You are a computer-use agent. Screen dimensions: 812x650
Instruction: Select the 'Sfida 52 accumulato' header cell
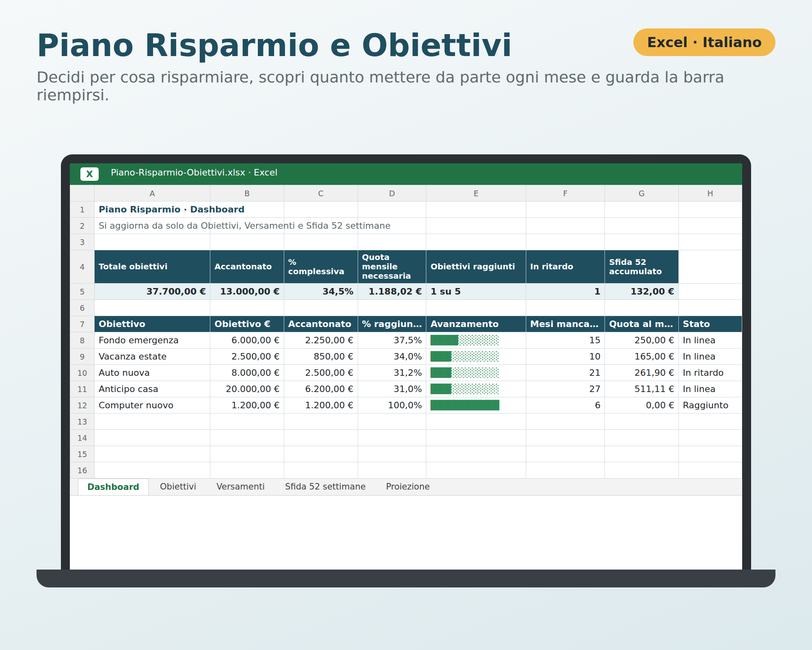pyautogui.click(x=641, y=267)
